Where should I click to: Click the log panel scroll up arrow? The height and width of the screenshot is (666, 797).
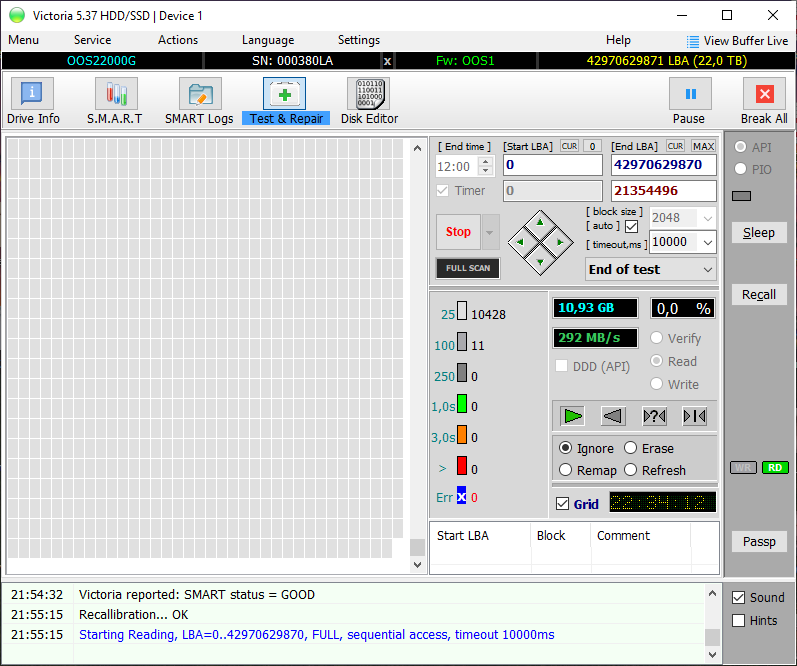pos(712,593)
